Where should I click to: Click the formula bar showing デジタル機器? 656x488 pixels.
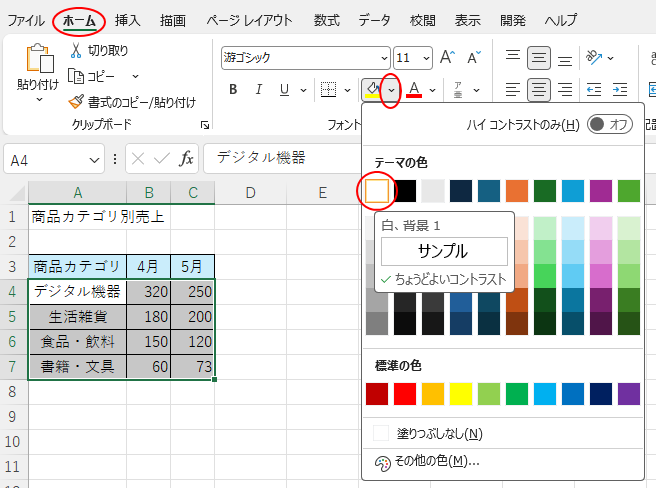282,158
